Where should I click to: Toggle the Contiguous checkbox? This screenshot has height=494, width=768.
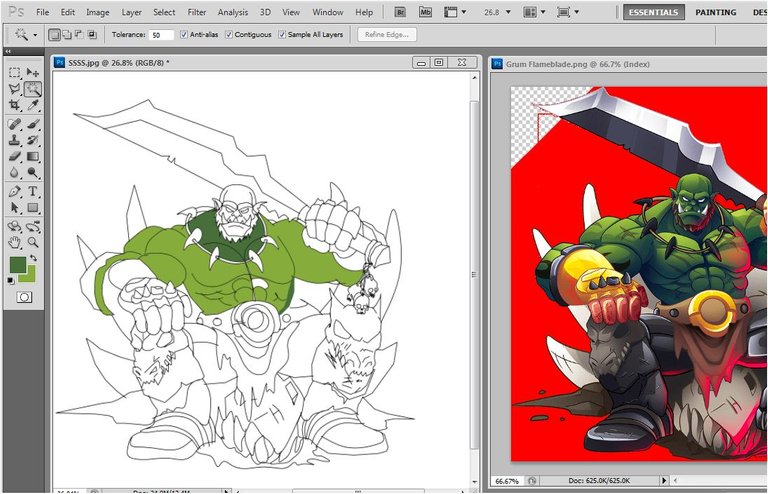pos(229,35)
